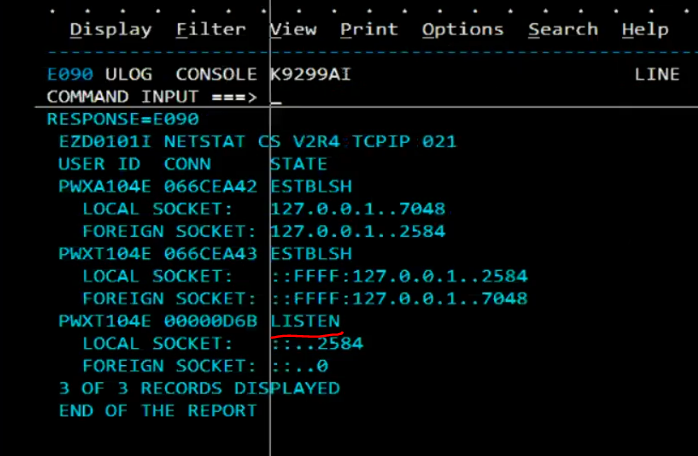This screenshot has height=456, width=698.
Task: Click the LINE label on the right
Action: [657, 74]
